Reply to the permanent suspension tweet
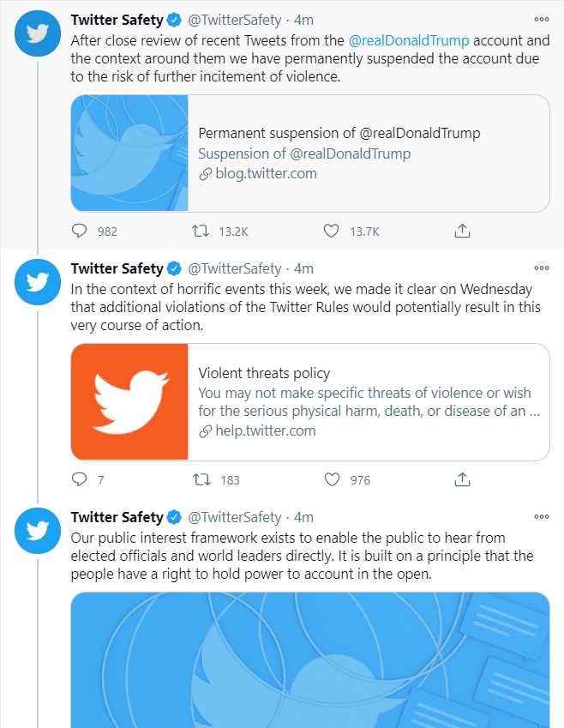The height and width of the screenshot is (728, 564). tap(80, 231)
